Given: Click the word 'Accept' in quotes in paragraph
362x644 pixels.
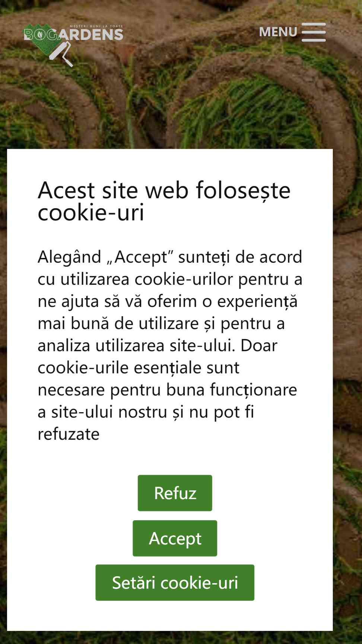Looking at the screenshot, I should (x=141, y=257).
